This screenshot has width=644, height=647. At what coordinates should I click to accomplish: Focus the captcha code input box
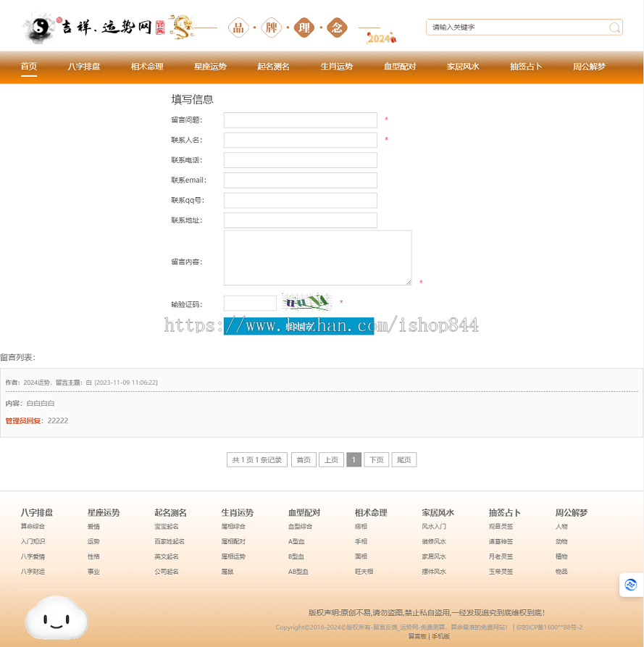pos(250,304)
